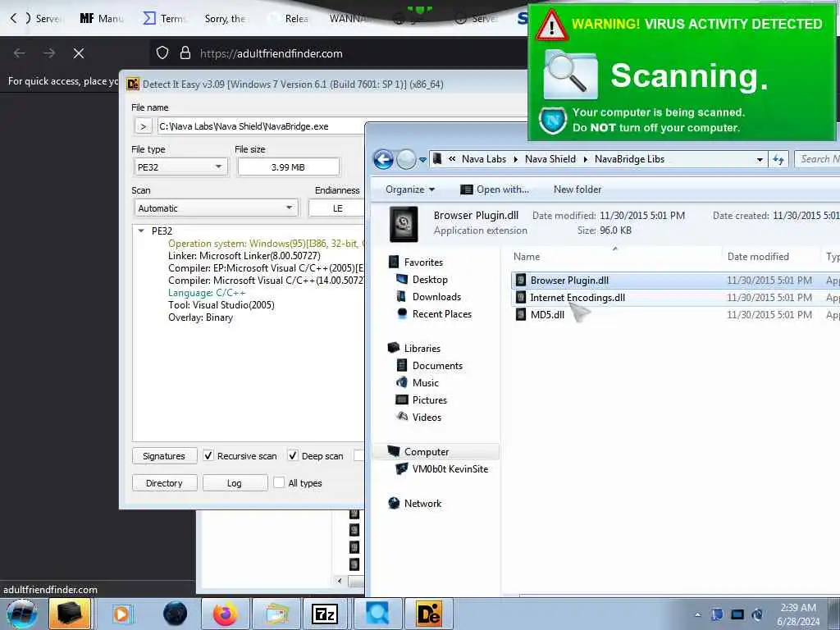Toggle the Deep scan checkbox
The width and height of the screenshot is (840, 630).
pyautogui.click(x=293, y=456)
